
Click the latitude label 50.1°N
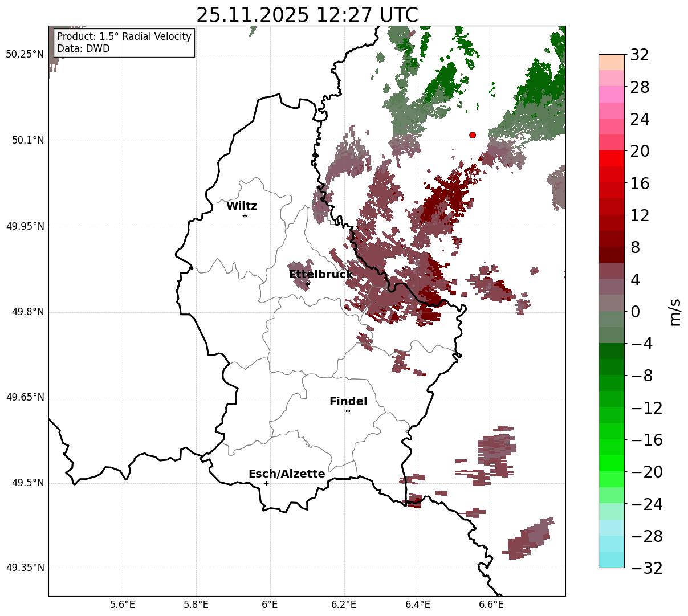(28, 140)
